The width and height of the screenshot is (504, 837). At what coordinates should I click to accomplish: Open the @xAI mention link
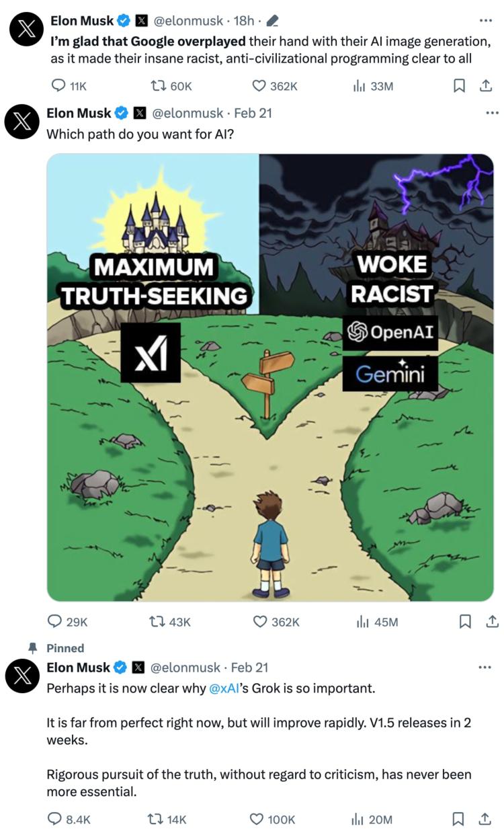point(224,689)
